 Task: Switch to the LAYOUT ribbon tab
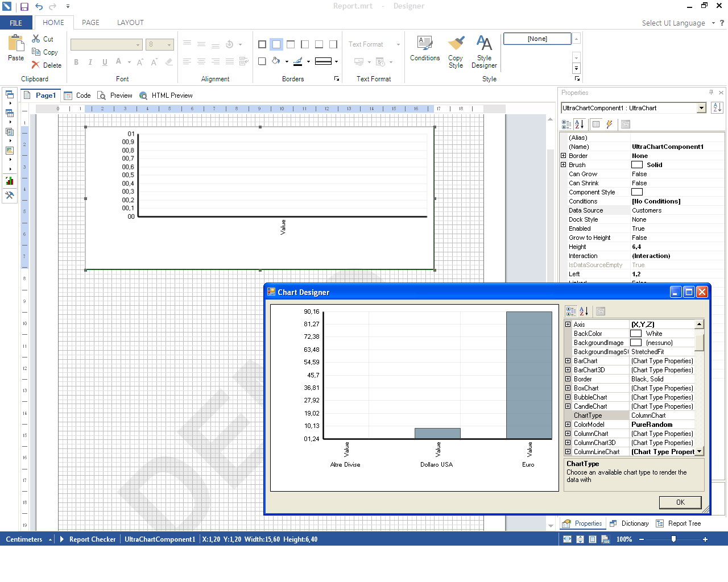tap(130, 23)
